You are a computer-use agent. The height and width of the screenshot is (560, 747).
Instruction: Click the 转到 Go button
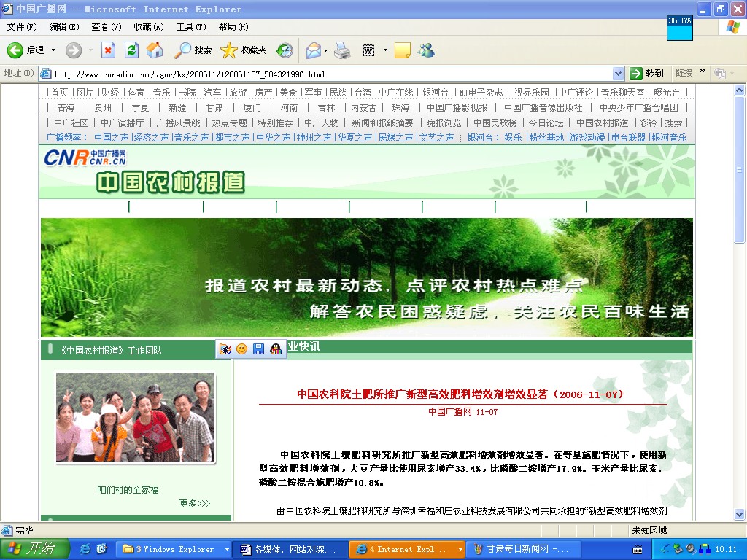pyautogui.click(x=647, y=74)
